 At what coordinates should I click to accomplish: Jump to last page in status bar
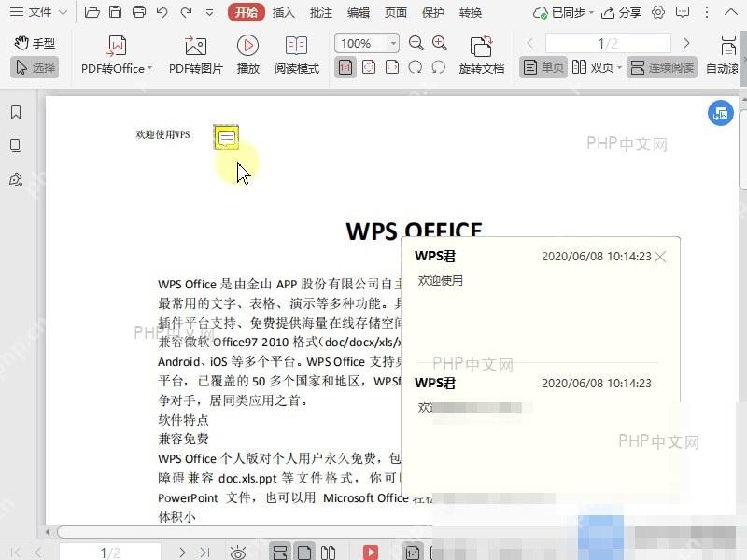(204, 553)
